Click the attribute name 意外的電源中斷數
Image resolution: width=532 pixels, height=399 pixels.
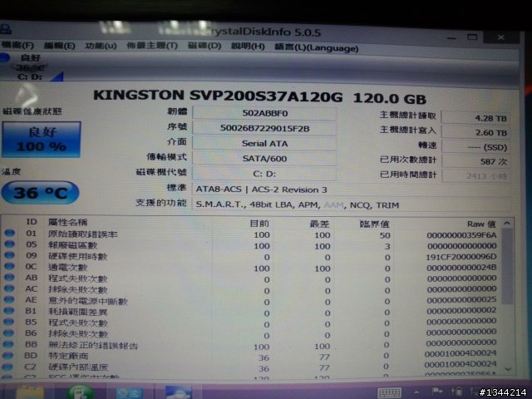[88, 301]
